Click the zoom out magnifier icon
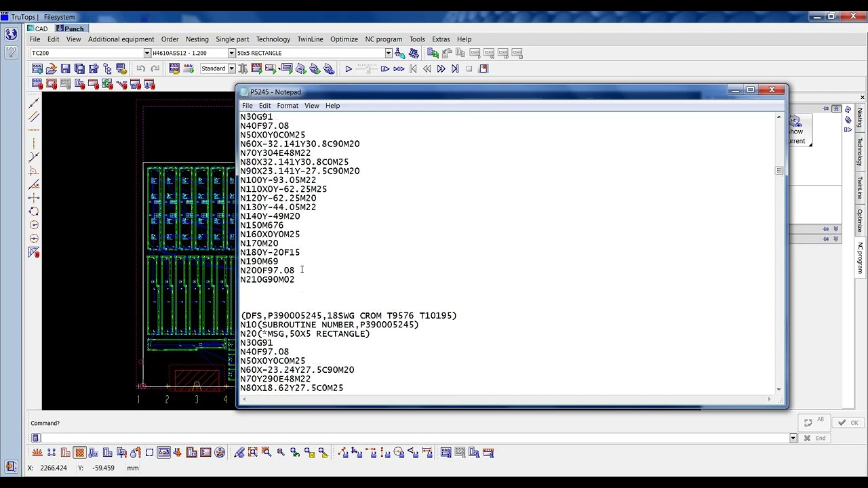Viewport: 868px width, 488px height. point(280,453)
